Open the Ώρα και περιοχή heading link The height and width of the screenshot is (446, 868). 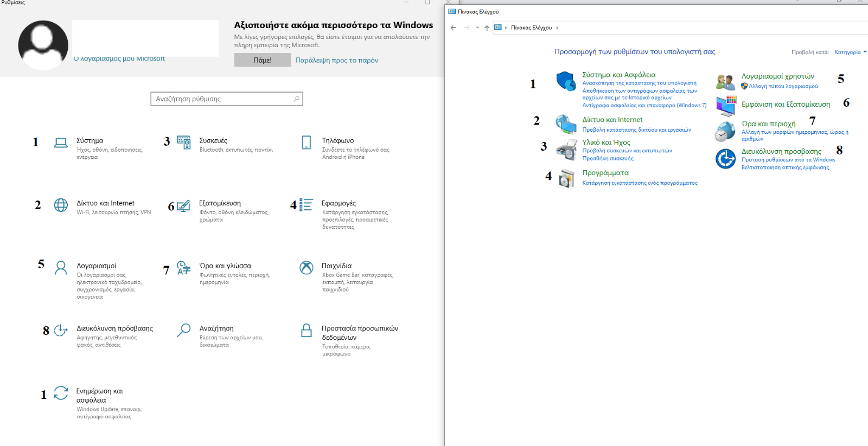pos(768,124)
